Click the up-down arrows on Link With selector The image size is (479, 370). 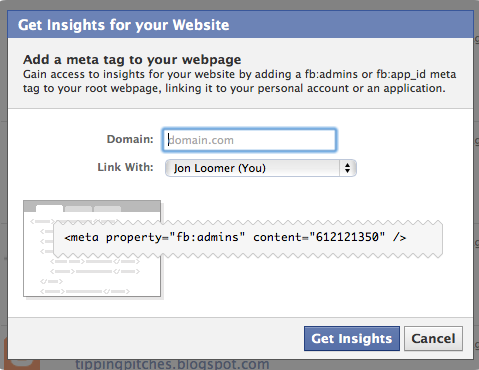347,168
